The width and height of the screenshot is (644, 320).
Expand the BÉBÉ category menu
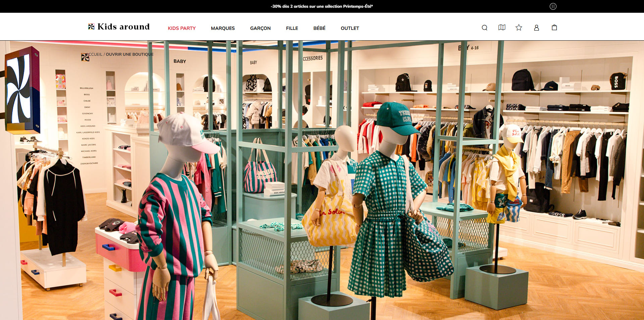click(x=319, y=28)
